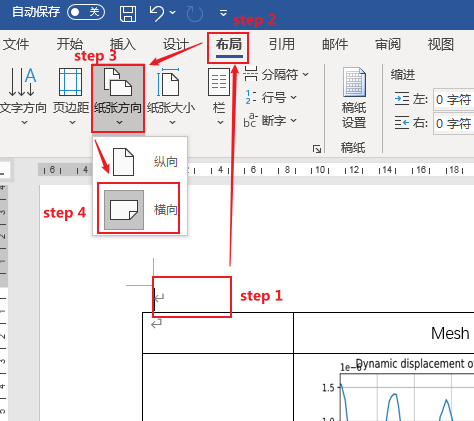Image resolution: width=474 pixels, height=421 pixels.
Task: Click the 稿纸设置 manuscript paper button
Action: tap(354, 98)
